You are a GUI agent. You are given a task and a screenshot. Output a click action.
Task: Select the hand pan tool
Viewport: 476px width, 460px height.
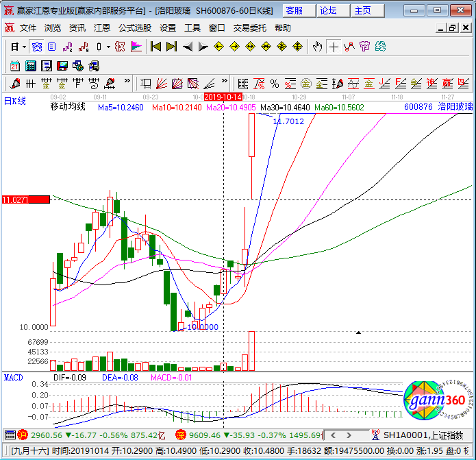tap(318, 47)
